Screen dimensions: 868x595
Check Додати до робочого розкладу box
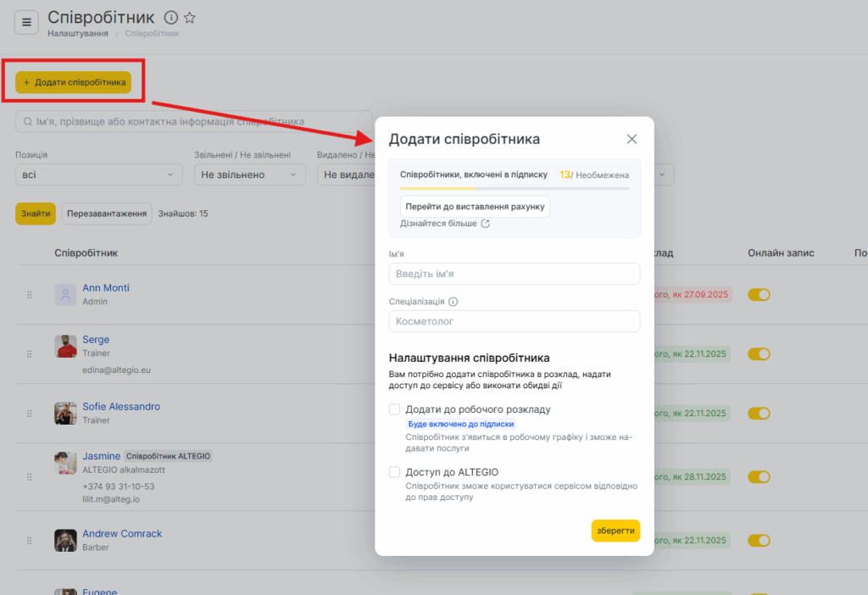394,409
